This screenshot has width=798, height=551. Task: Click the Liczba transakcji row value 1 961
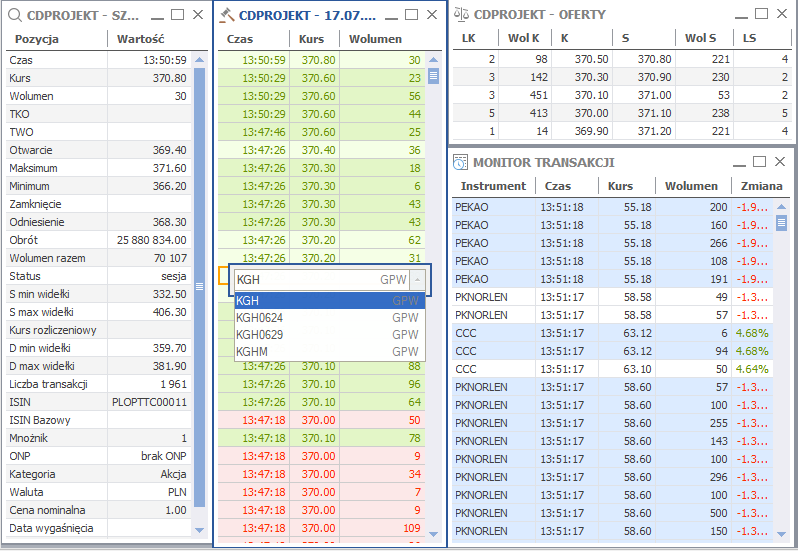click(x=174, y=384)
